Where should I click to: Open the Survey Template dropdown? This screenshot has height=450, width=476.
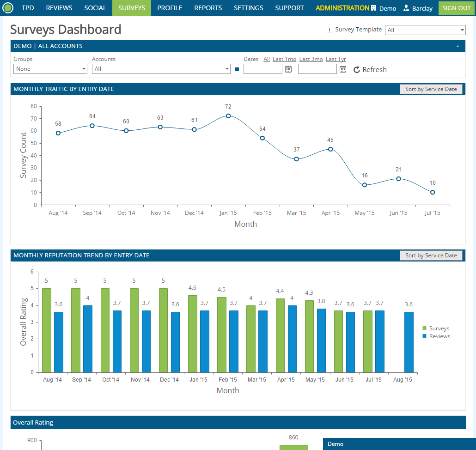(425, 30)
